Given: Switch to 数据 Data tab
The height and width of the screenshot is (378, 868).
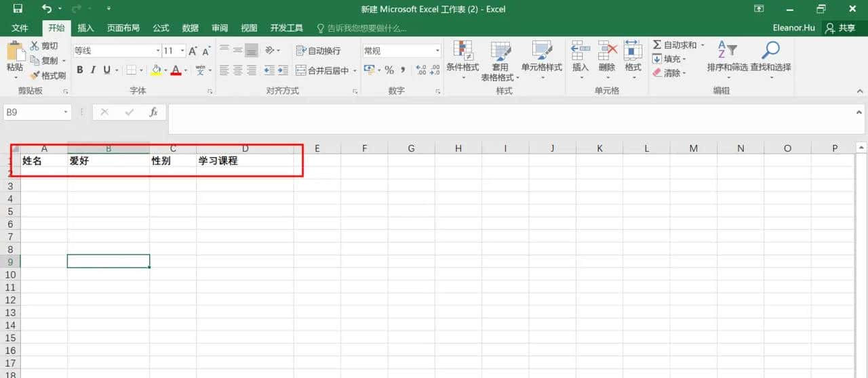Looking at the screenshot, I should (191, 28).
